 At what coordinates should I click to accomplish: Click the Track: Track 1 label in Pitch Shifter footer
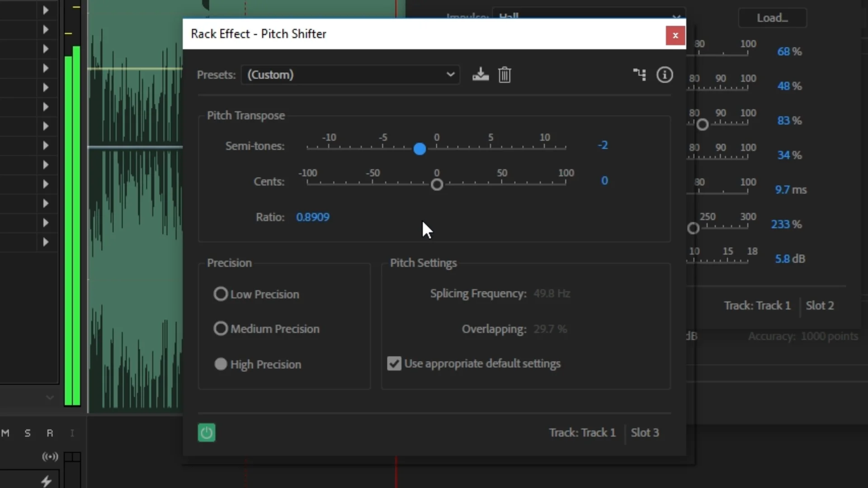coord(582,432)
